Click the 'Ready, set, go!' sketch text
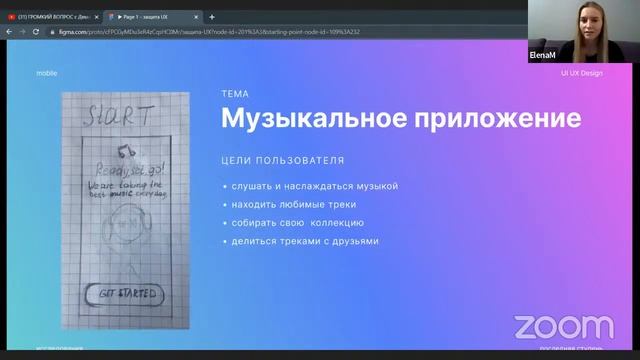Screen dimensions: 640x360 [130, 169]
